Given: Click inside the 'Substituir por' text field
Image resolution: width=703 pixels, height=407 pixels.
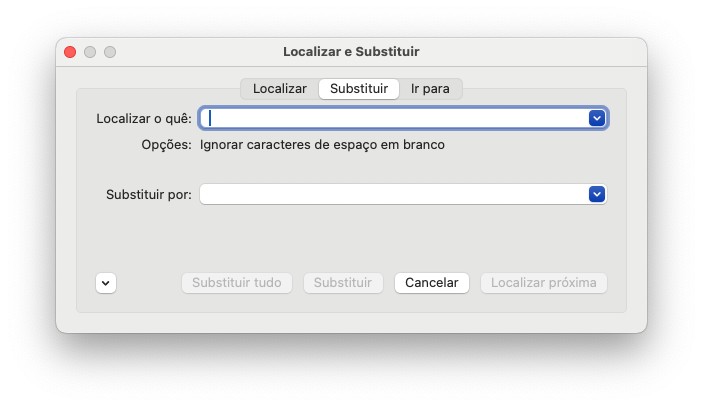Looking at the screenshot, I should (395, 194).
